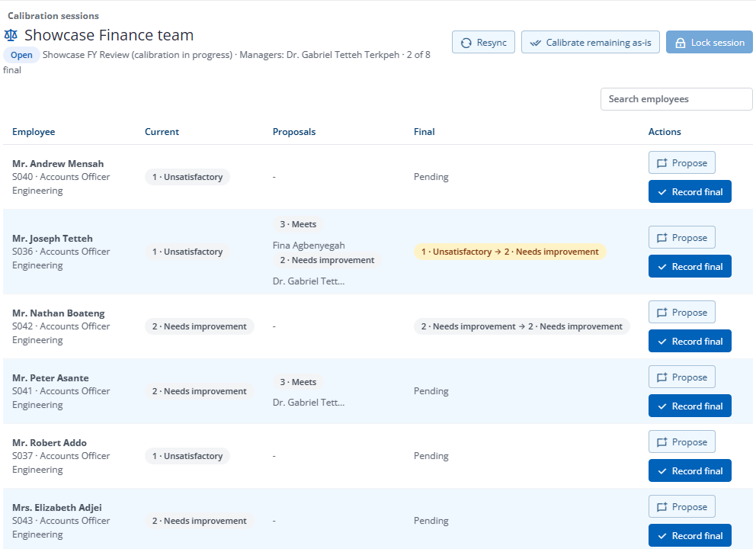This screenshot has width=756, height=549.
Task: Select the name Mrs. Elizabeth Adjei
Action: click(57, 508)
